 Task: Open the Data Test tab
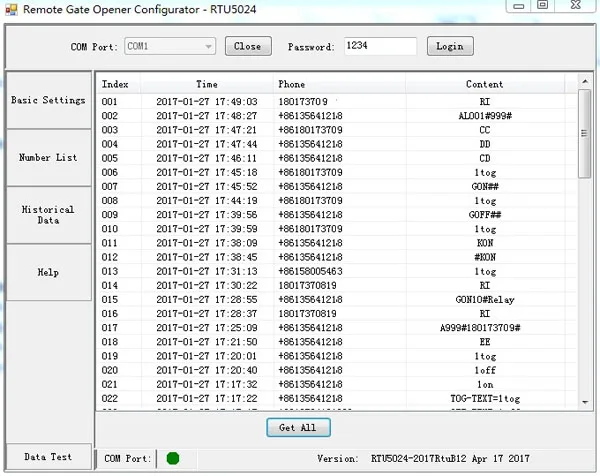click(49, 456)
